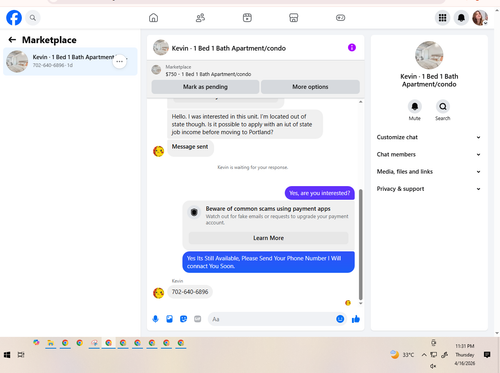Send a thumbs-up like

tap(356, 319)
